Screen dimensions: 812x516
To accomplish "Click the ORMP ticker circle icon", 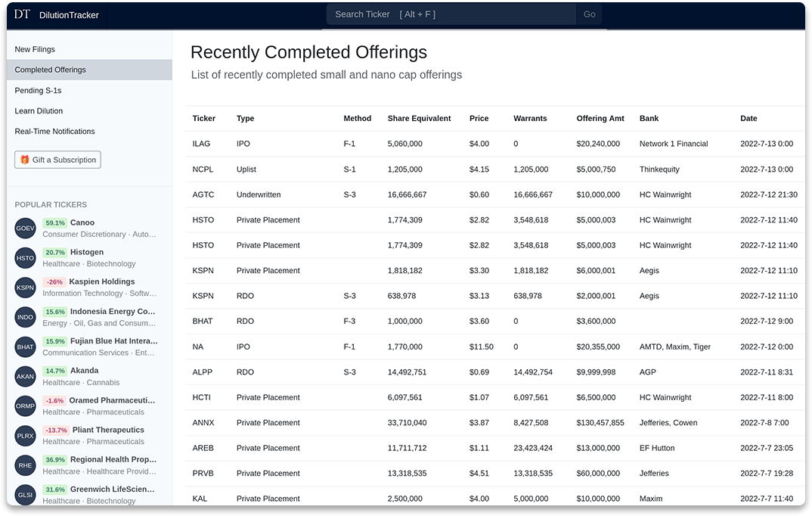I will tap(25, 406).
